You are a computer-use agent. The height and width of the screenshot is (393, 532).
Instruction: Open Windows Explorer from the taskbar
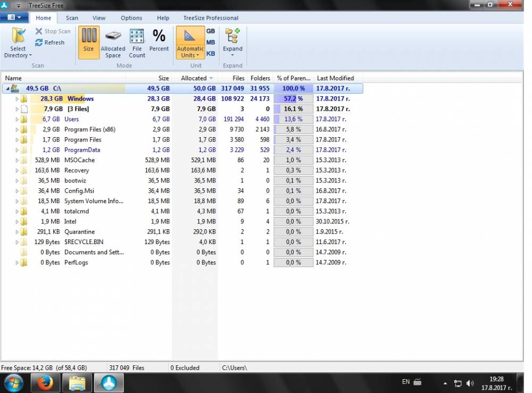click(77, 383)
